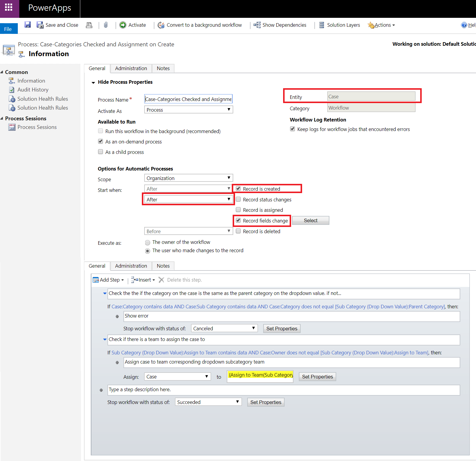The image size is (476, 461).
Task: Click the paperclip attach icon
Action: [106, 25]
